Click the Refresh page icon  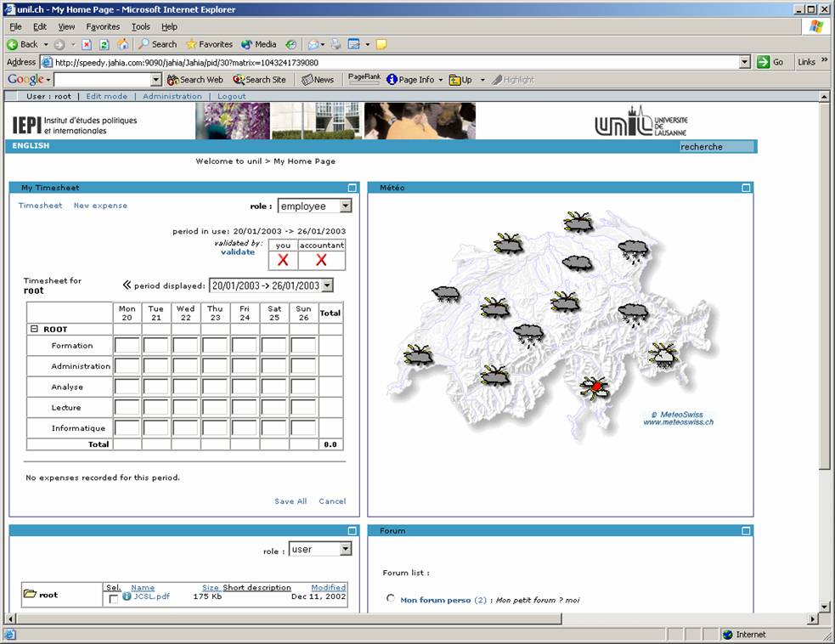104,44
